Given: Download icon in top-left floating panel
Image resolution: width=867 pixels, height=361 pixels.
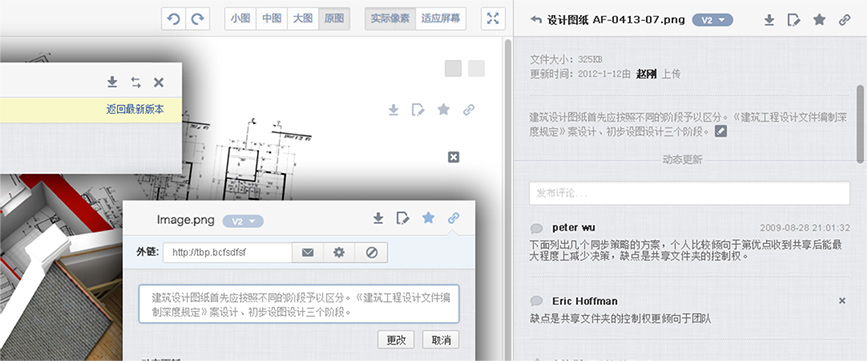Looking at the screenshot, I should tap(112, 82).
